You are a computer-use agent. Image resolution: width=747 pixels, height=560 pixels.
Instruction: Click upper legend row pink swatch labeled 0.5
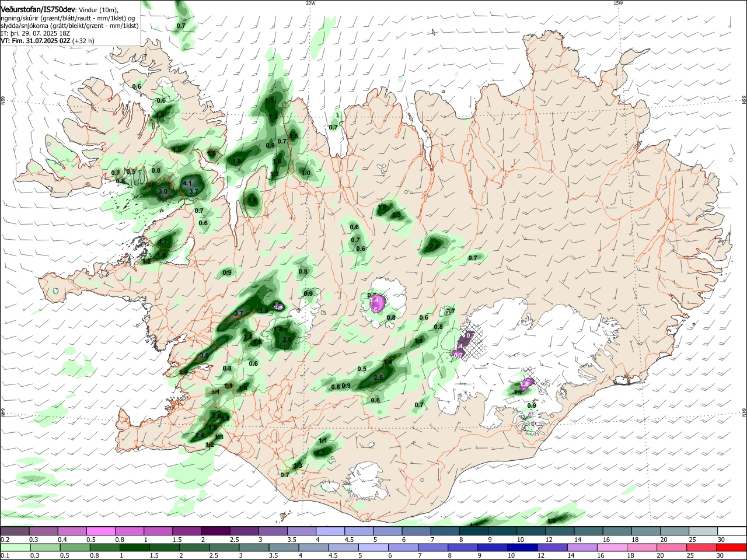[x=100, y=531]
